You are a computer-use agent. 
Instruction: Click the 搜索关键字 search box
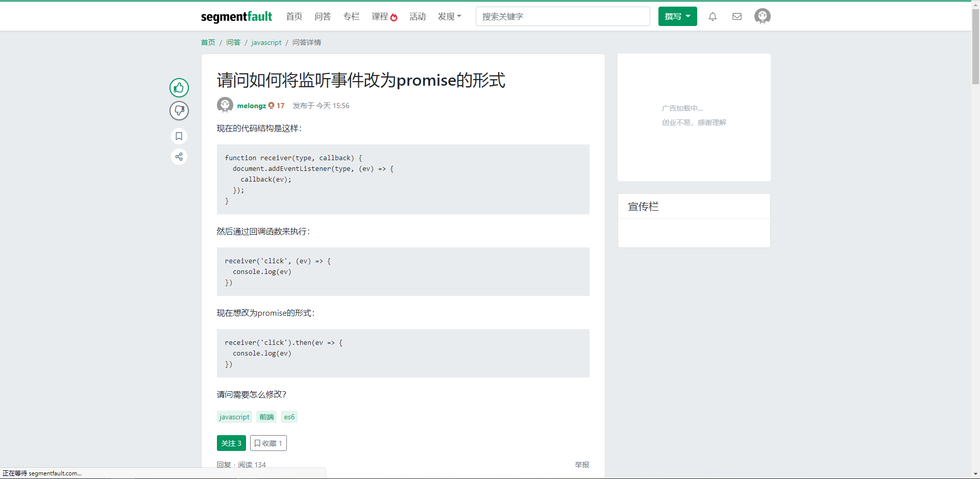click(562, 16)
